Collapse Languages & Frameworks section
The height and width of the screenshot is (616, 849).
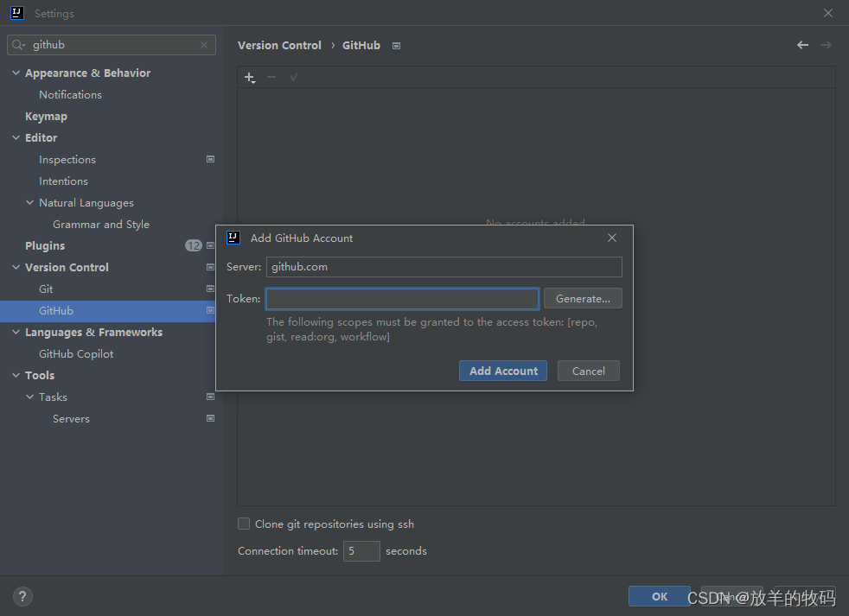16,332
